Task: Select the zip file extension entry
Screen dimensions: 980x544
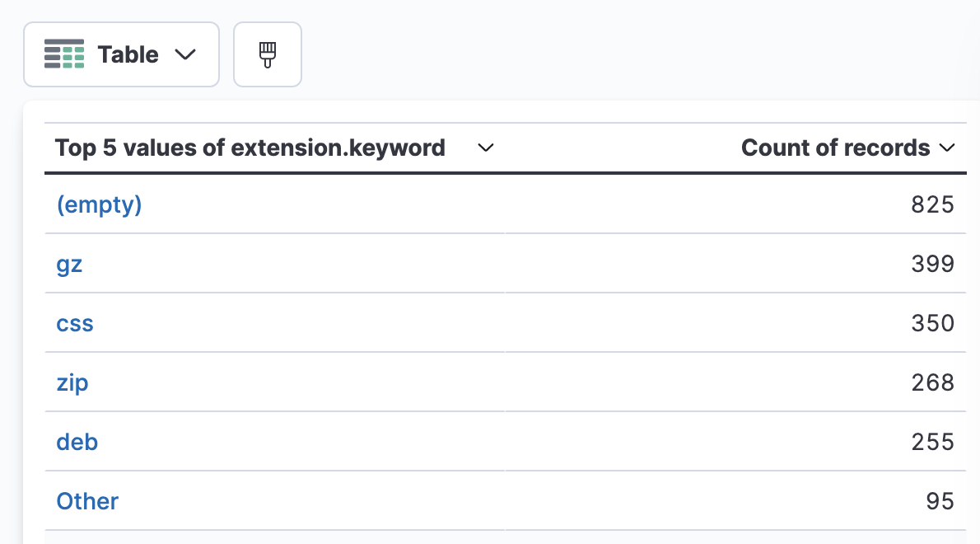Action: point(72,382)
